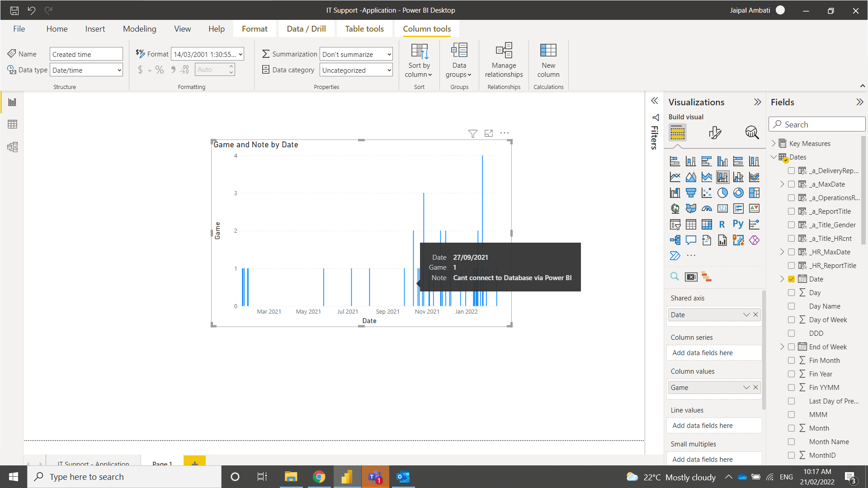Check the Fin Year field
The height and width of the screenshot is (488, 868).
click(791, 374)
